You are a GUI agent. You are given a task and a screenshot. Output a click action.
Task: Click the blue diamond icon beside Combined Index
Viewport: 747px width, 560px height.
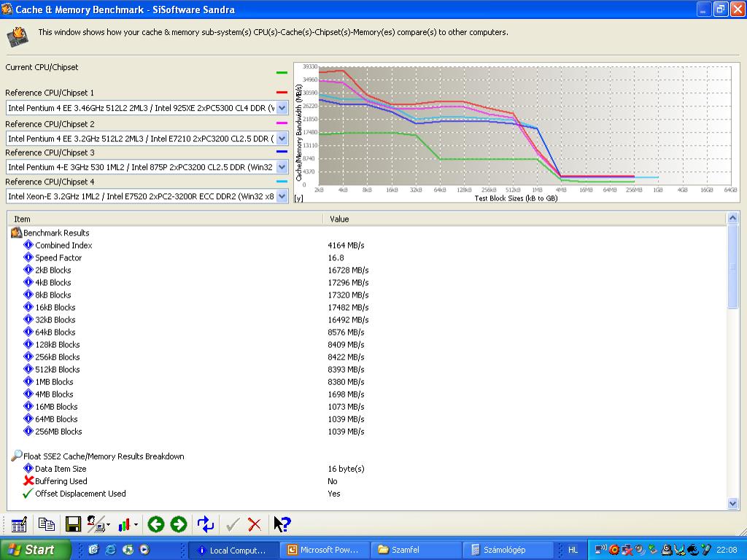(28, 245)
